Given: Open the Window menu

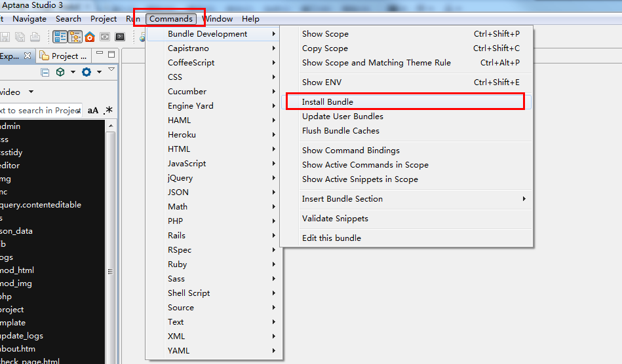Looking at the screenshot, I should coord(218,19).
